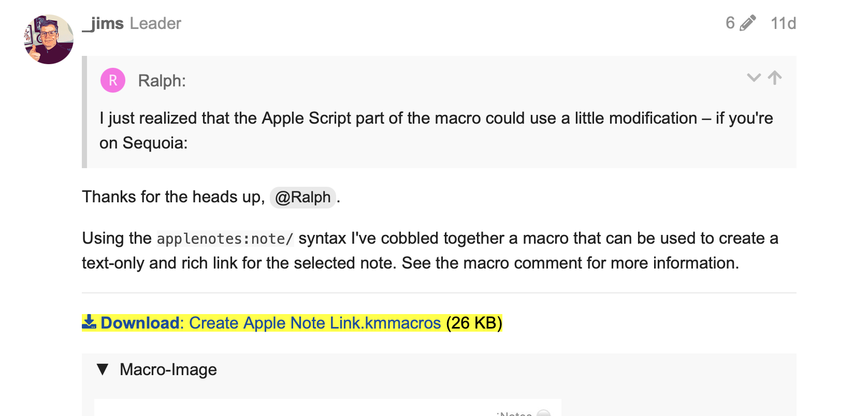Click the bold Download word in link
The height and width of the screenshot is (416, 868).
(x=140, y=323)
